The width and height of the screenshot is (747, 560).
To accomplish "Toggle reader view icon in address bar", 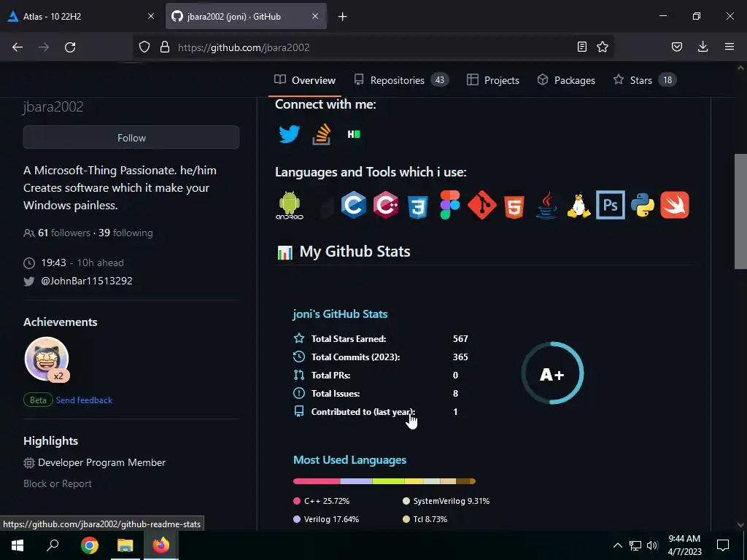I will click(x=581, y=47).
